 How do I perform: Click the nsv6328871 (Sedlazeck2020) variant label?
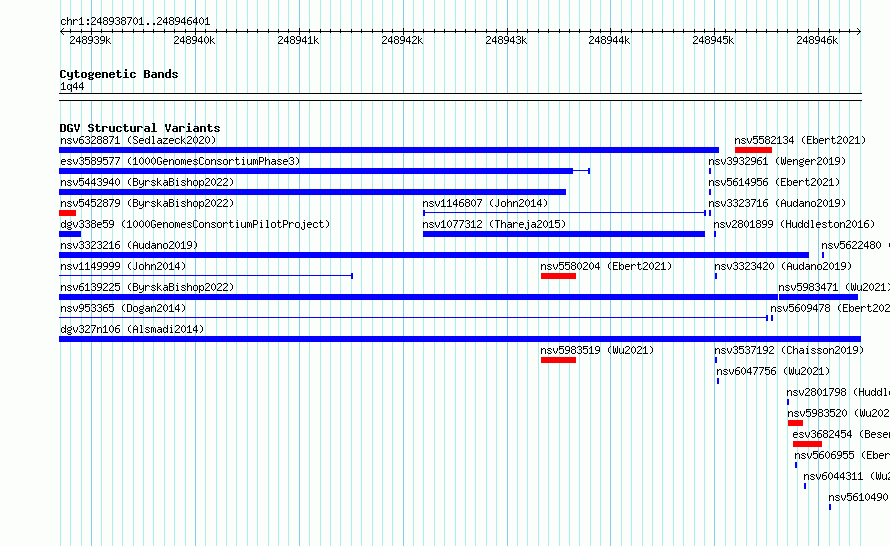click(138, 140)
